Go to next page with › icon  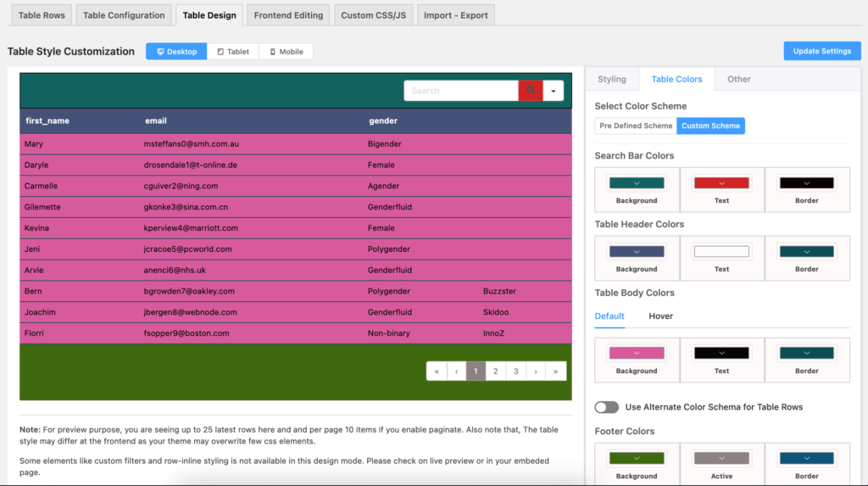pyautogui.click(x=536, y=371)
